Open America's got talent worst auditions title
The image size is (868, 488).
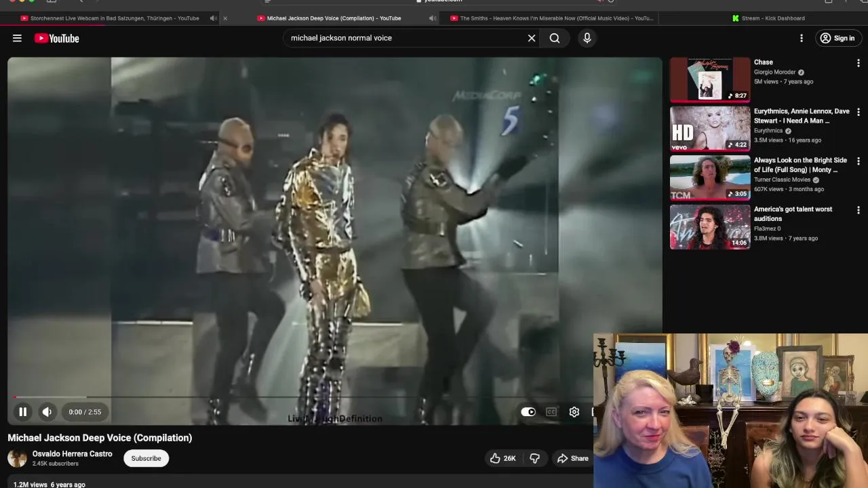(793, 213)
